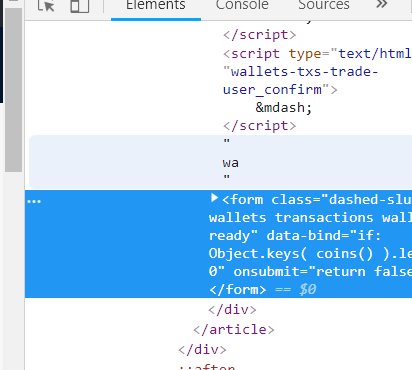412x370 pixels.
Task: Select the &mdash; text node
Action: [x=284, y=108]
